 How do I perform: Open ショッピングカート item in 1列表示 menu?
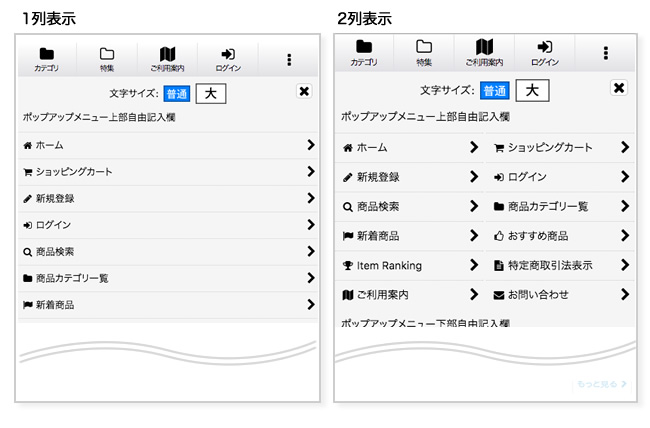[x=167, y=172]
